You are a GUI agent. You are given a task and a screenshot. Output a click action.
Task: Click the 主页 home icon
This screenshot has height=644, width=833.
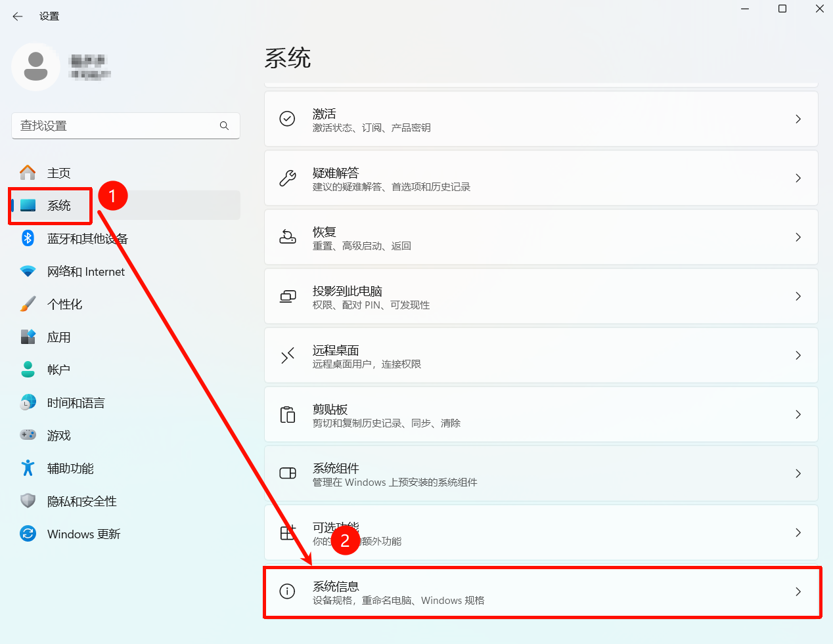click(x=28, y=173)
